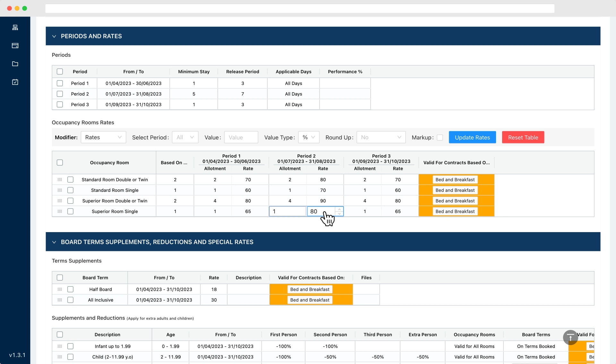Click Bed and Breakfast tag for All Inclusive
Image resolution: width=616 pixels, height=364 pixels.
[310, 300]
